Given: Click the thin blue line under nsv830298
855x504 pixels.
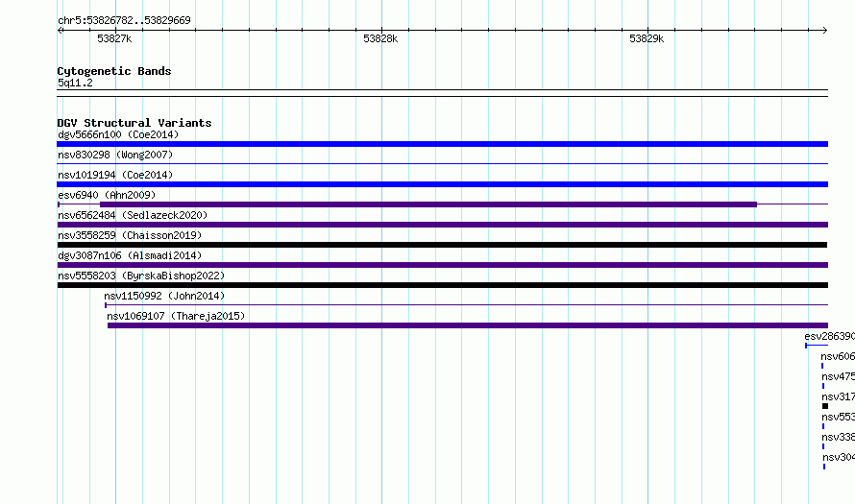Looking at the screenshot, I should [442, 163].
